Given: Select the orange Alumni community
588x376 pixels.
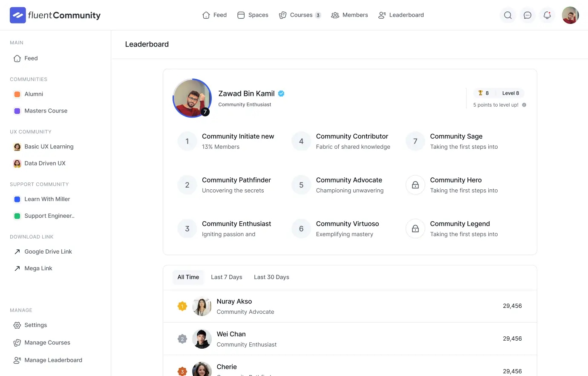Looking at the screenshot, I should click(33, 94).
